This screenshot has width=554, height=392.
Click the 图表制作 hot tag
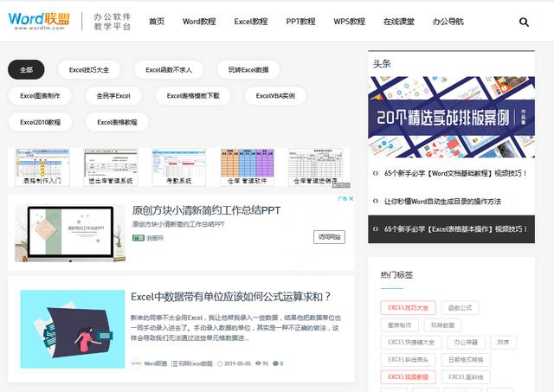(400, 325)
